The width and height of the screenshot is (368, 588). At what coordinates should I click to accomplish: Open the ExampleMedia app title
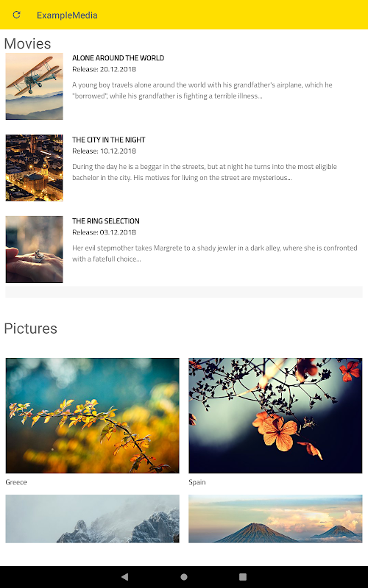click(x=67, y=15)
